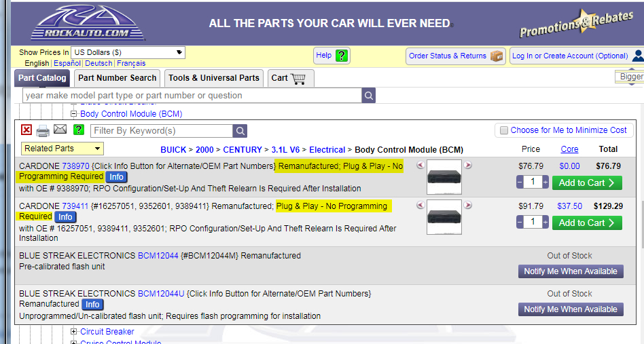Viewport: 644px width, 344px height.
Task: Open the Show Prices In currency dropdown
Action: 128,52
